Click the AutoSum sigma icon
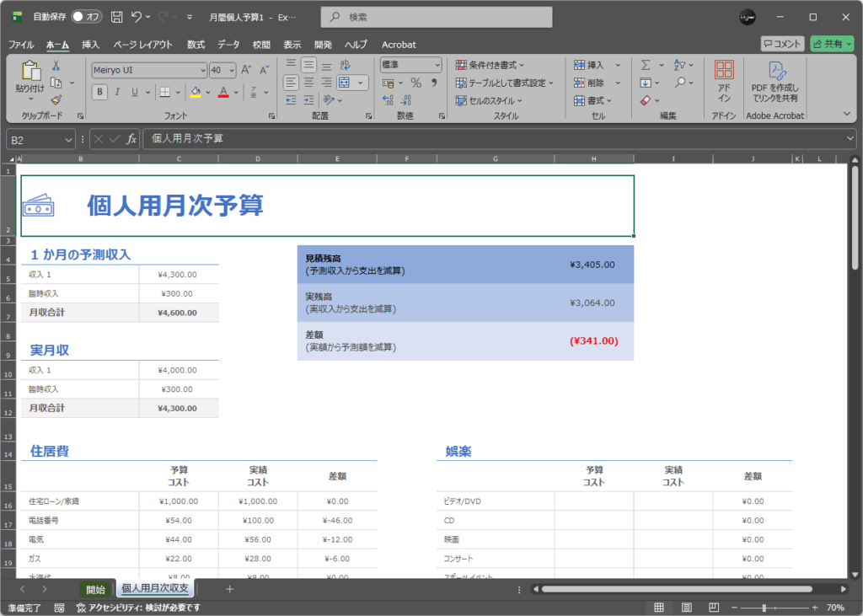The width and height of the screenshot is (863, 616). [646, 65]
